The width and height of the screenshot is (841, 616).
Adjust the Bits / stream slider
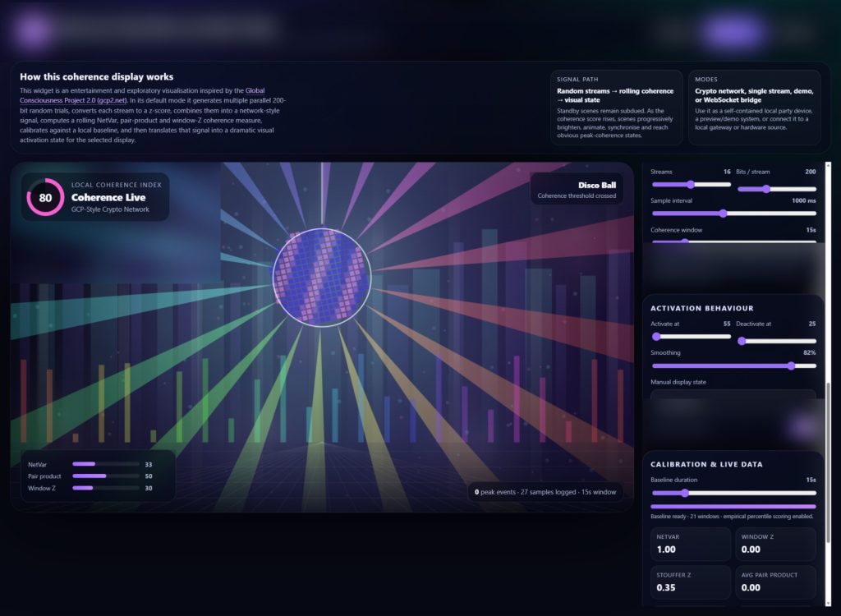click(x=777, y=189)
